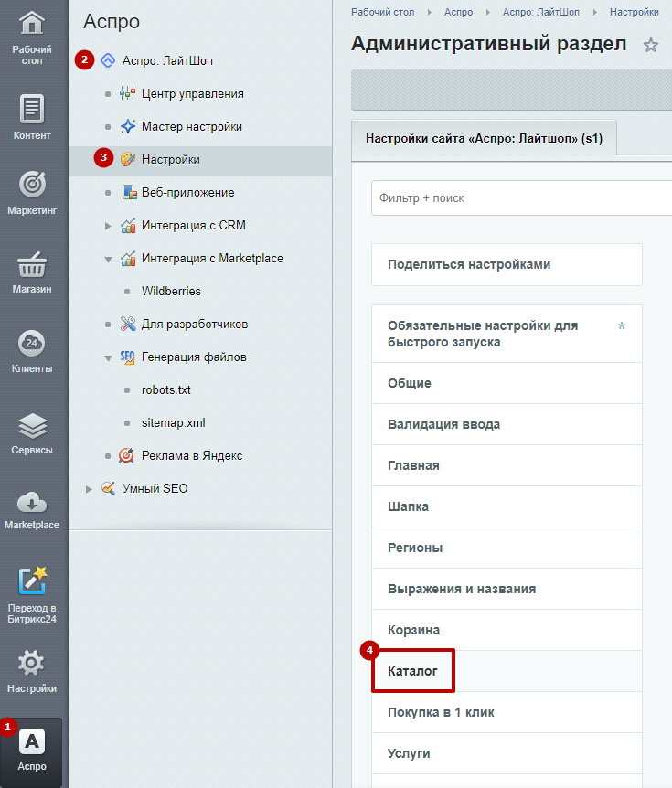This screenshot has height=788, width=672.
Task: Open the Покупка в 1 клик section
Action: point(507,712)
